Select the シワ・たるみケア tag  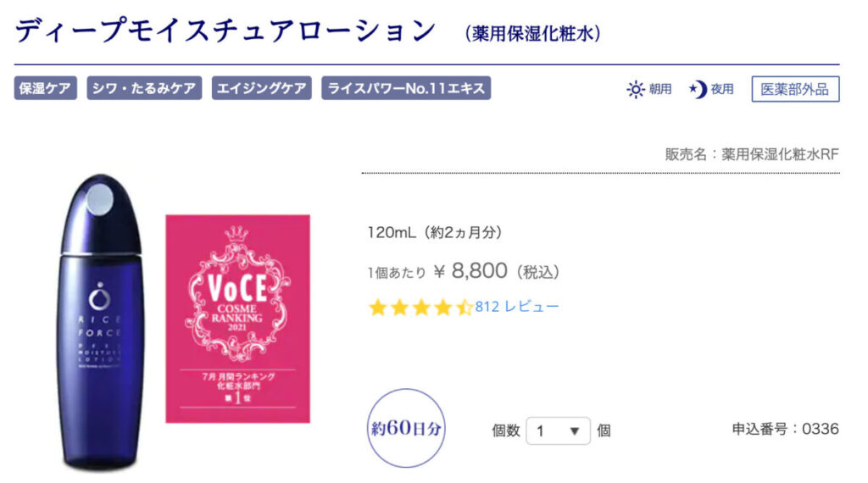pos(144,89)
